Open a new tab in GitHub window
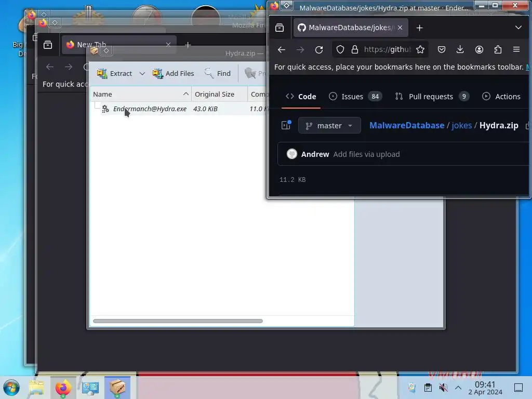The width and height of the screenshot is (532, 399). click(420, 28)
